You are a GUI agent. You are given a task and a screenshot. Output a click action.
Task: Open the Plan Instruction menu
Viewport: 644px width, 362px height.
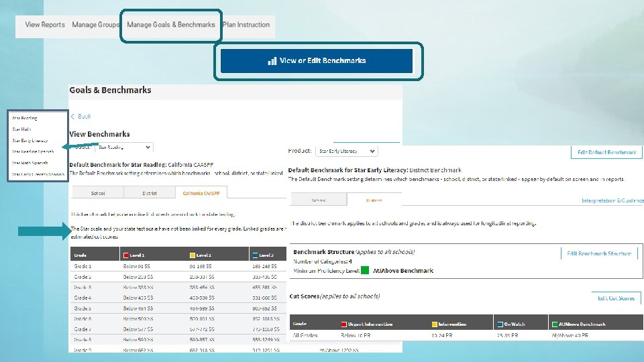(246, 25)
